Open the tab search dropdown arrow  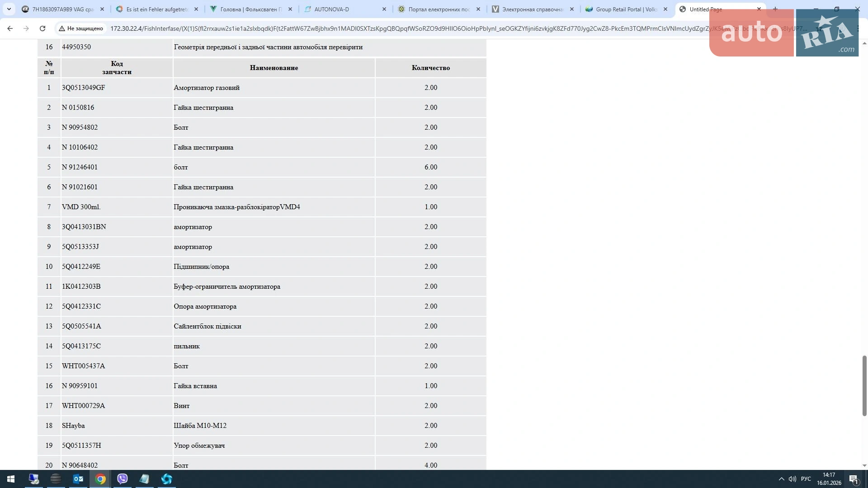click(9, 9)
